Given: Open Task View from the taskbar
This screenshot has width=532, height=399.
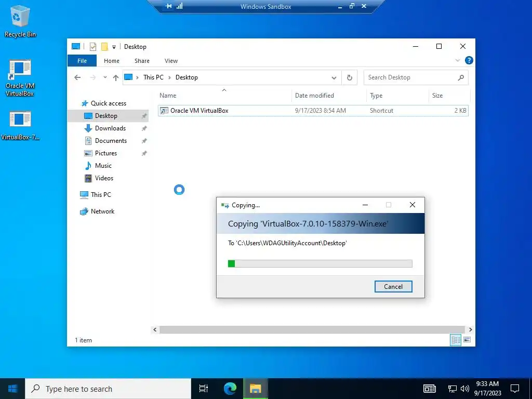Looking at the screenshot, I should point(204,389).
